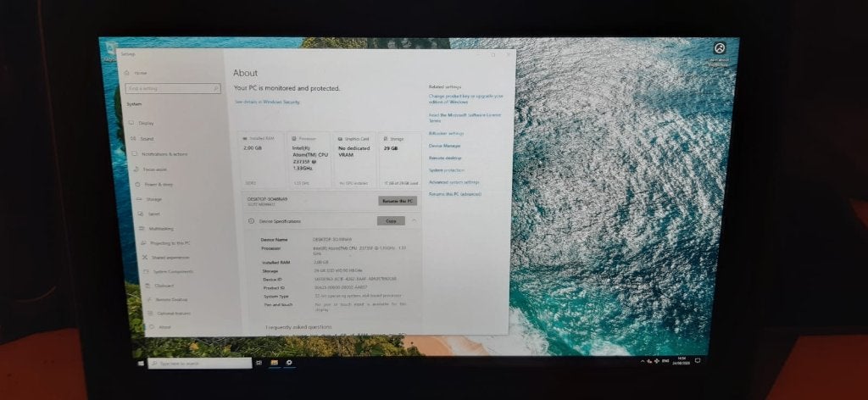The image size is (868, 400).
Task: Open Optional features in sidebar
Action: (170, 314)
